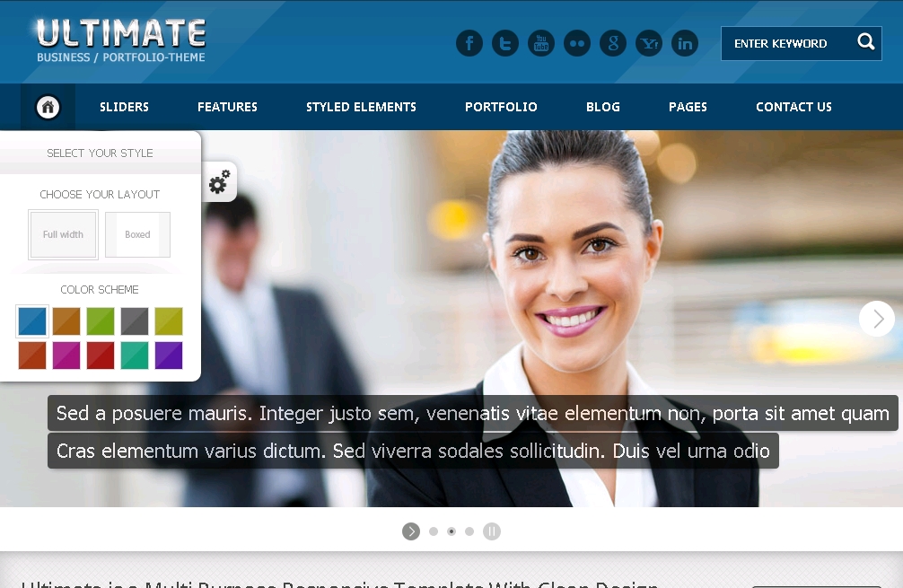Expand the Portfolio menu
Image resolution: width=903 pixels, height=588 pixels.
[x=501, y=107]
